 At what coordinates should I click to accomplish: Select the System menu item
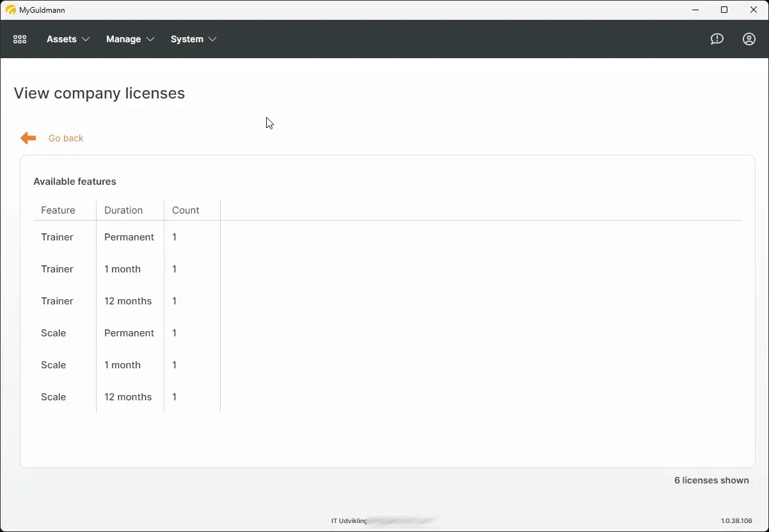(x=186, y=39)
